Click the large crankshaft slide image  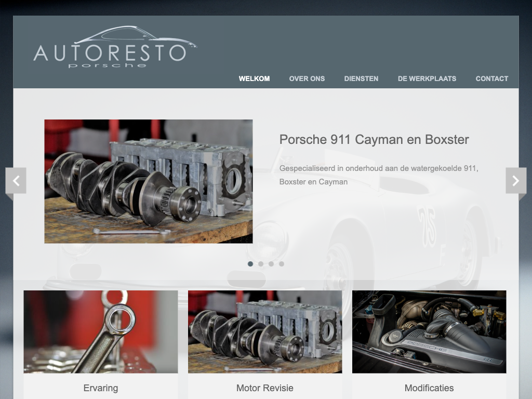[149, 181]
